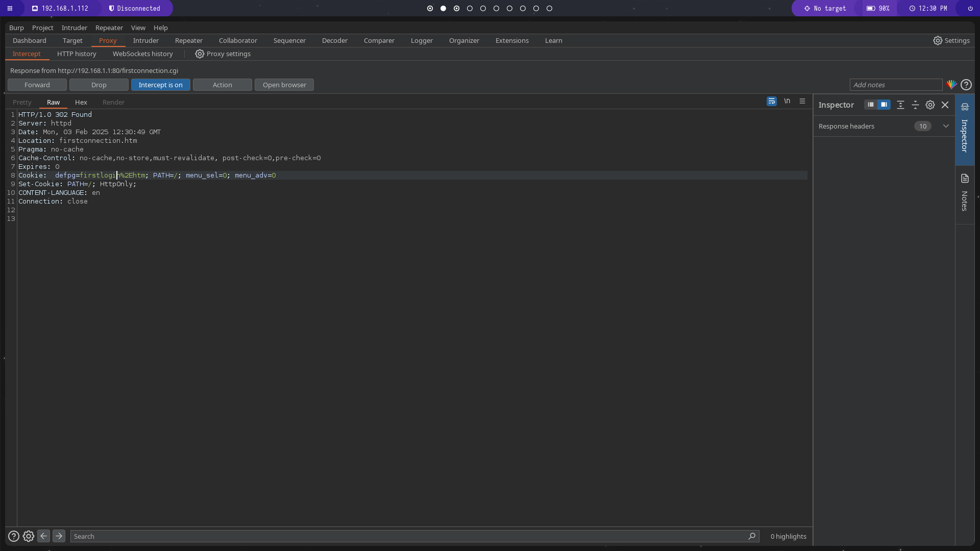Open the message editor hamburger menu
Viewport: 980px width, 551px height.
[x=802, y=102]
